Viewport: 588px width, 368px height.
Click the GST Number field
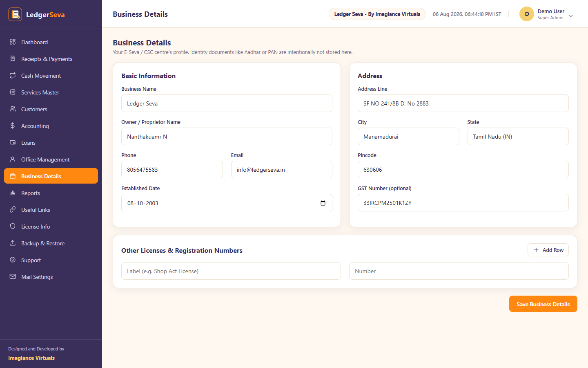click(x=463, y=203)
